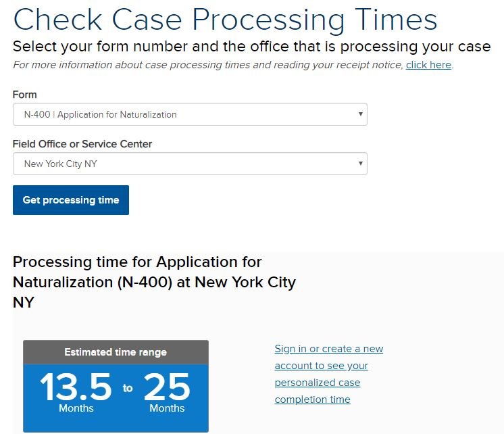Click the Processing time for Application heading

click(154, 282)
